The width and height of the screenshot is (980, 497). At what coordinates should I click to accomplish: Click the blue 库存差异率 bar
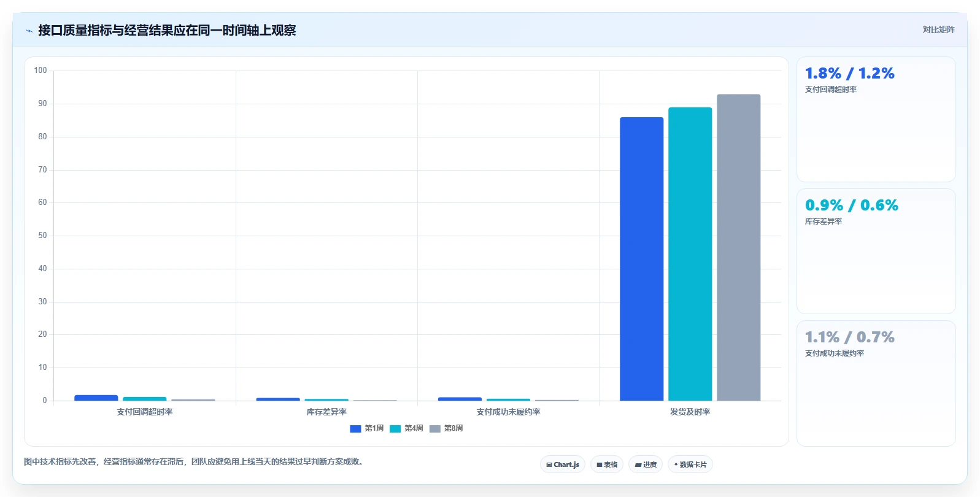coord(278,399)
